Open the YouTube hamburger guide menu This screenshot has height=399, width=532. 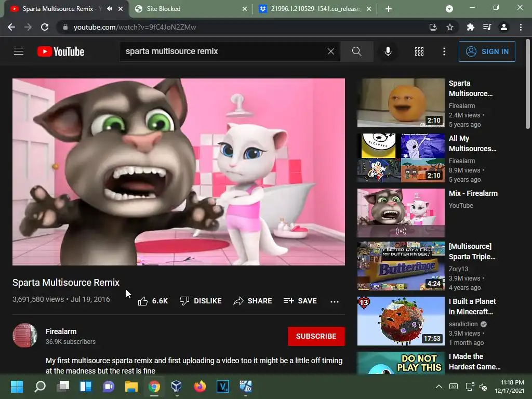[19, 51]
